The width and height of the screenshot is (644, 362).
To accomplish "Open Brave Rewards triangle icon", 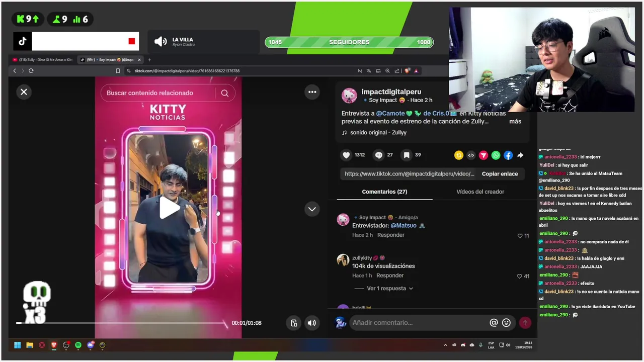I will (416, 71).
